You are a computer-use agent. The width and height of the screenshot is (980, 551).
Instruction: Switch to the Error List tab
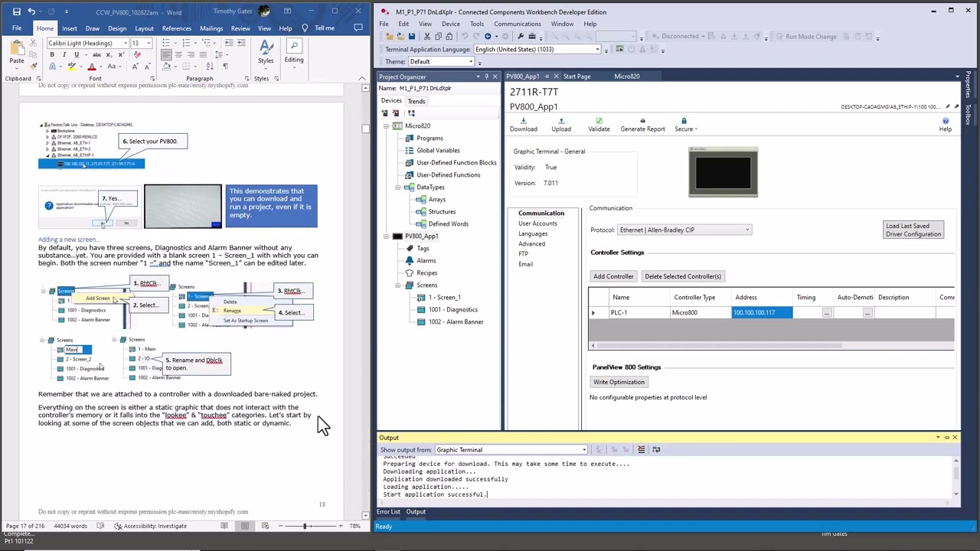coord(388,512)
